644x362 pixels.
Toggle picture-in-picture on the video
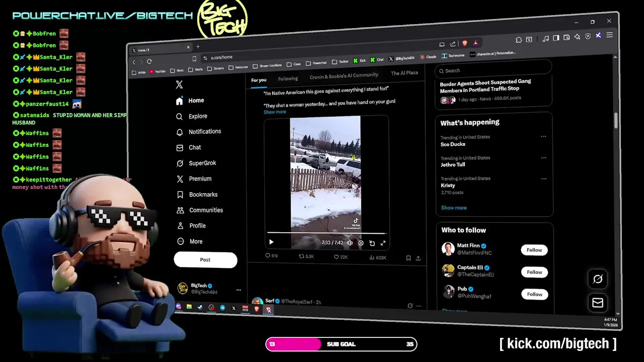pos(372,243)
